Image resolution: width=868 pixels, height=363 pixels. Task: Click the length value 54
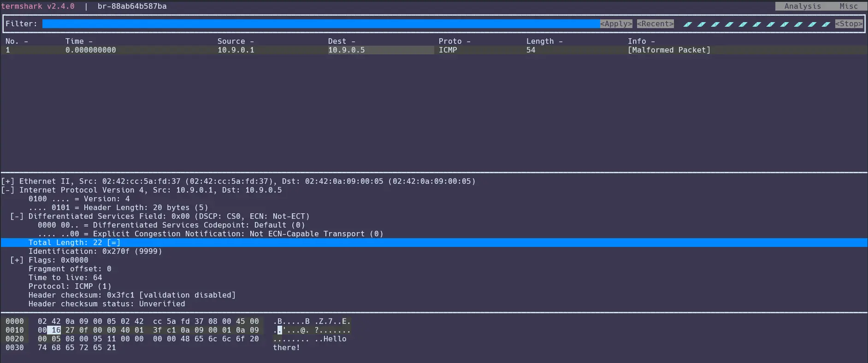point(531,50)
